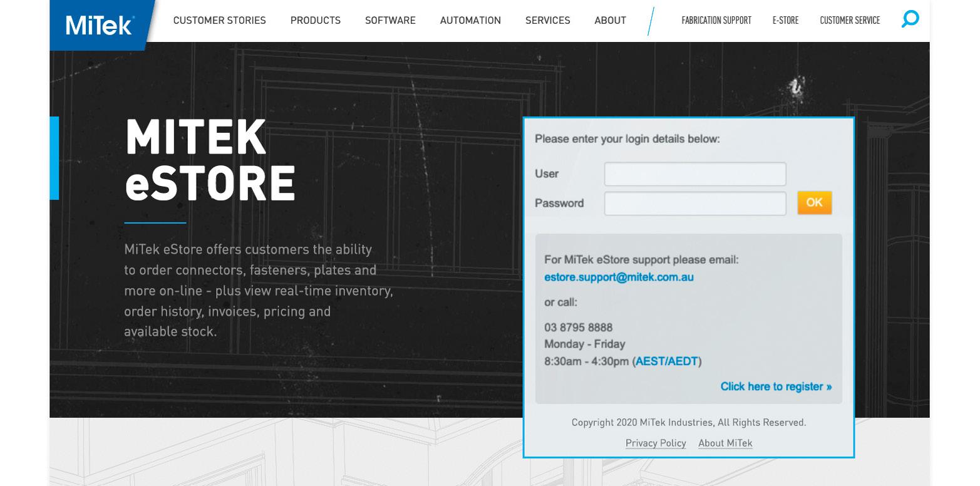Open the AEST/AEDT time zone link
Image resolution: width=980 pixels, height=486 pixels.
point(666,361)
